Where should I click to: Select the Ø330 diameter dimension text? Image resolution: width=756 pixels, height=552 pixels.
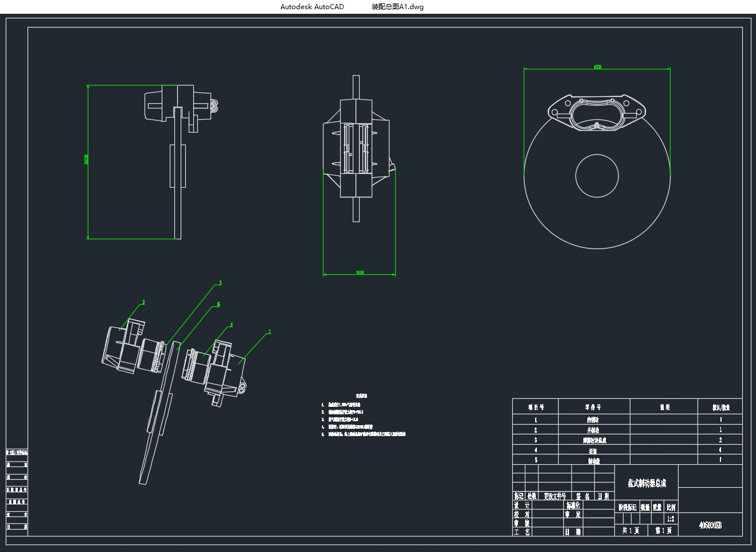point(597,67)
